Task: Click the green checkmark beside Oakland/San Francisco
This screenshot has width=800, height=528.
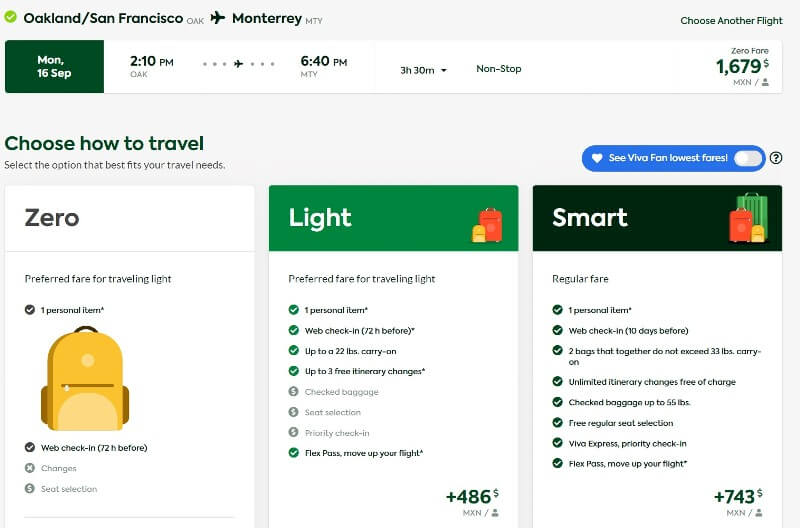Action: click(10, 17)
